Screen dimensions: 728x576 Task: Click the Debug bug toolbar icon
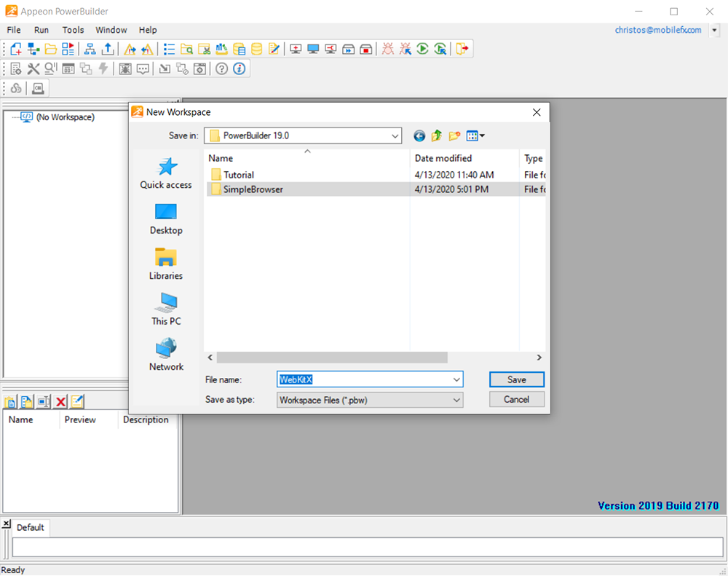[x=388, y=49]
